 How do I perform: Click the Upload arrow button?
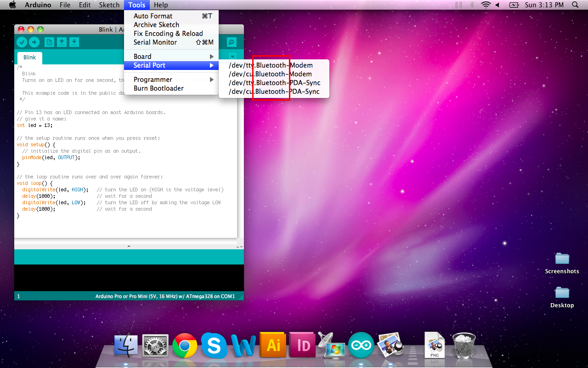point(34,42)
